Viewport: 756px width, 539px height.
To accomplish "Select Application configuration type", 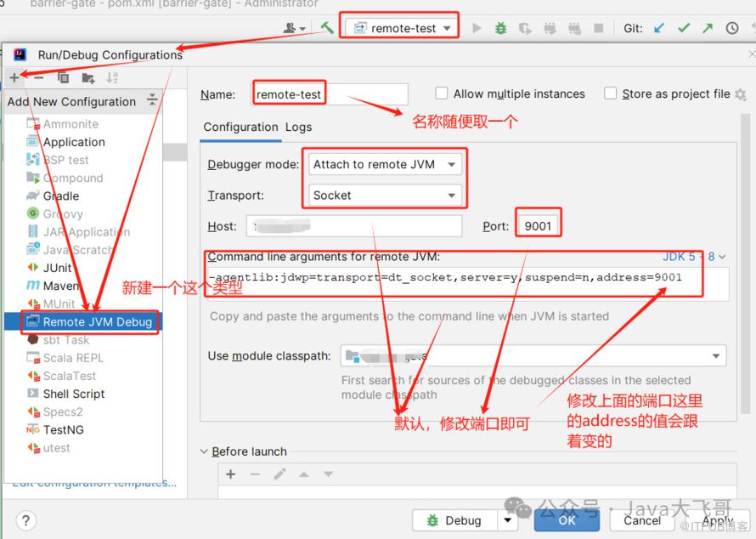I will coord(65,142).
